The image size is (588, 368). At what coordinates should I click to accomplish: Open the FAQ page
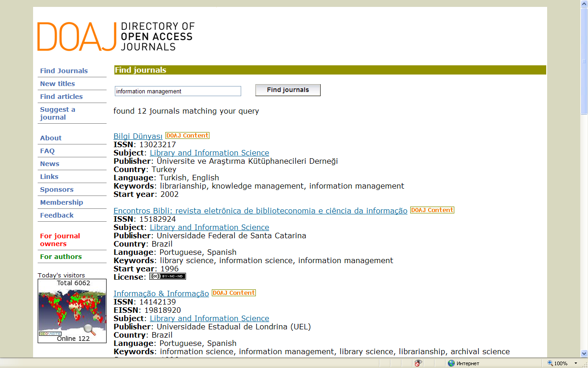[47, 151]
